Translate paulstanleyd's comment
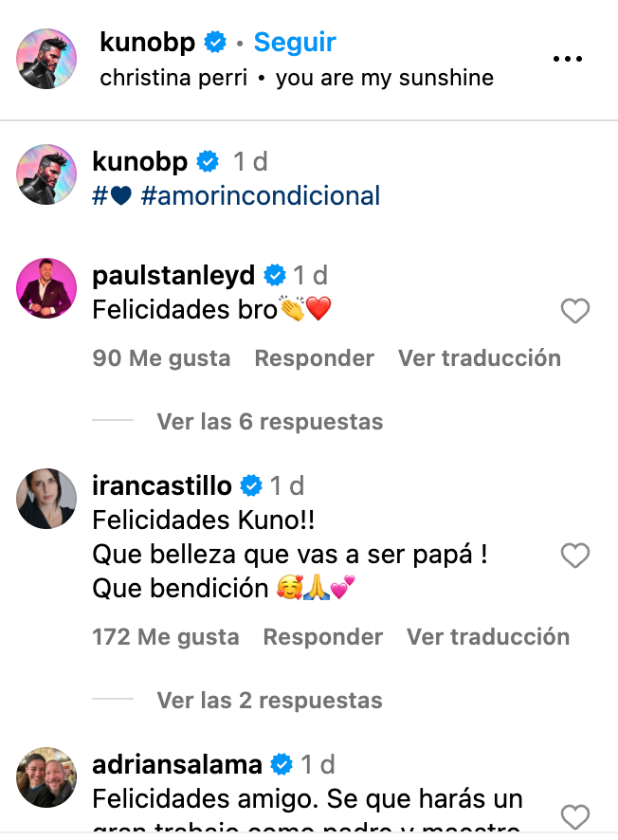 pyautogui.click(x=479, y=358)
